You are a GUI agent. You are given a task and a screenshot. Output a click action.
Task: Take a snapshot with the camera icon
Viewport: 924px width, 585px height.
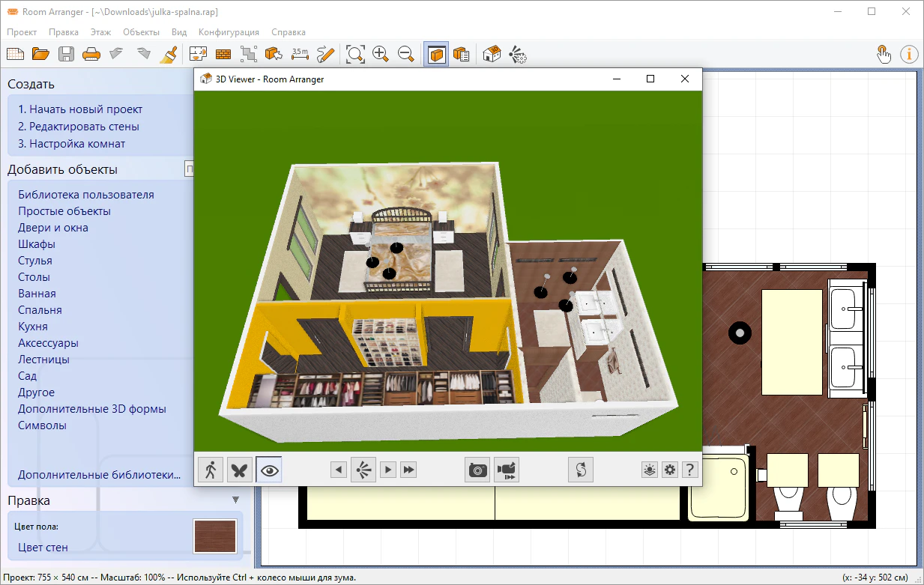(x=478, y=470)
